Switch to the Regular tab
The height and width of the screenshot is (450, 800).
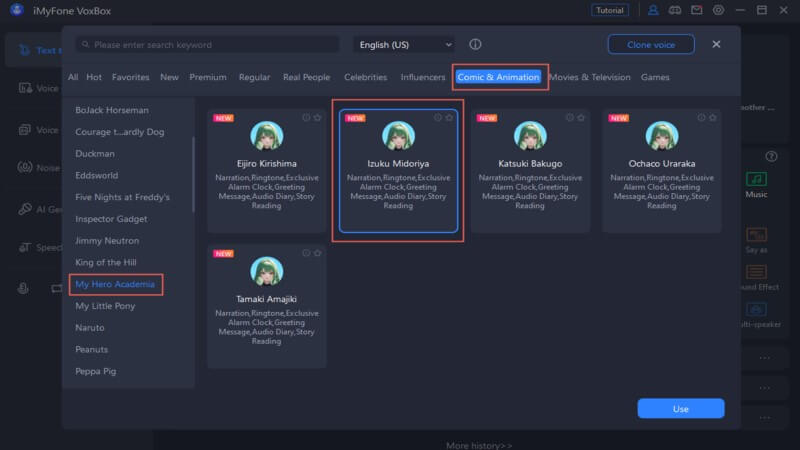pyautogui.click(x=254, y=77)
